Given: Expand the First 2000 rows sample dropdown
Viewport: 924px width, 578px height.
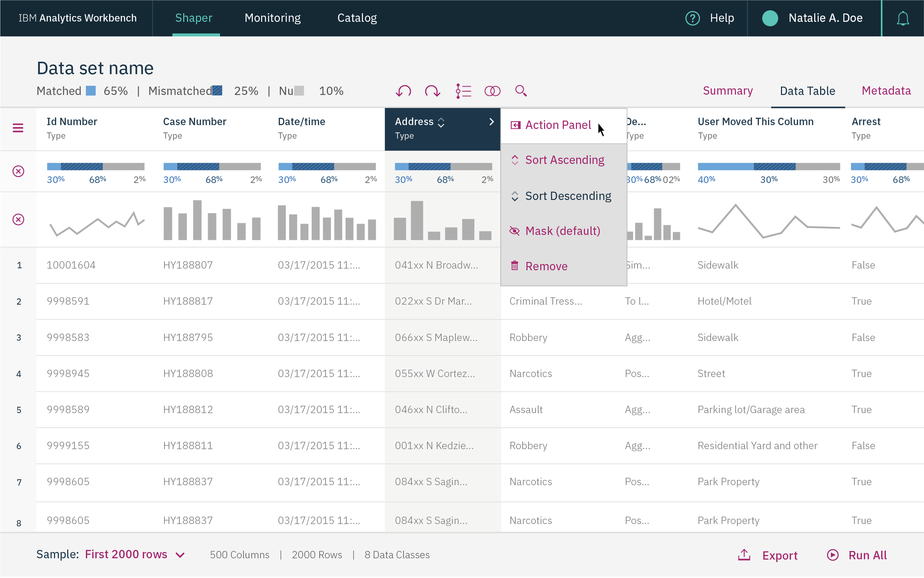Looking at the screenshot, I should point(180,555).
